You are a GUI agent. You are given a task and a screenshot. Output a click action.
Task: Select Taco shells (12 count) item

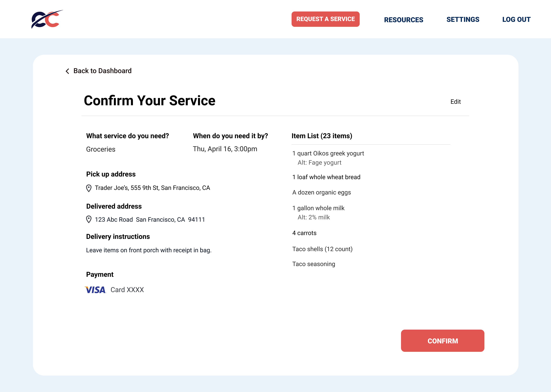322,249
